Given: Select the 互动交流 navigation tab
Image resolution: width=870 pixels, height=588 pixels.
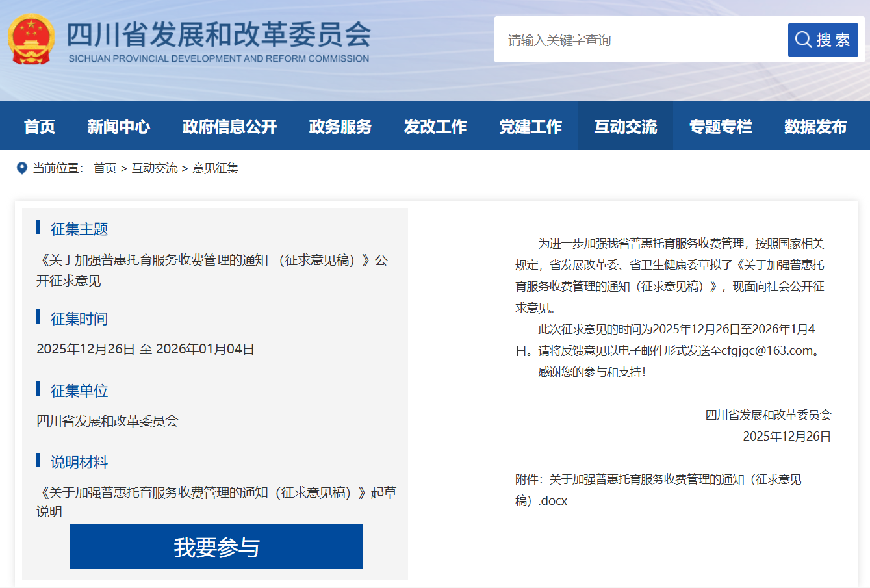Looking at the screenshot, I should coord(625,127).
